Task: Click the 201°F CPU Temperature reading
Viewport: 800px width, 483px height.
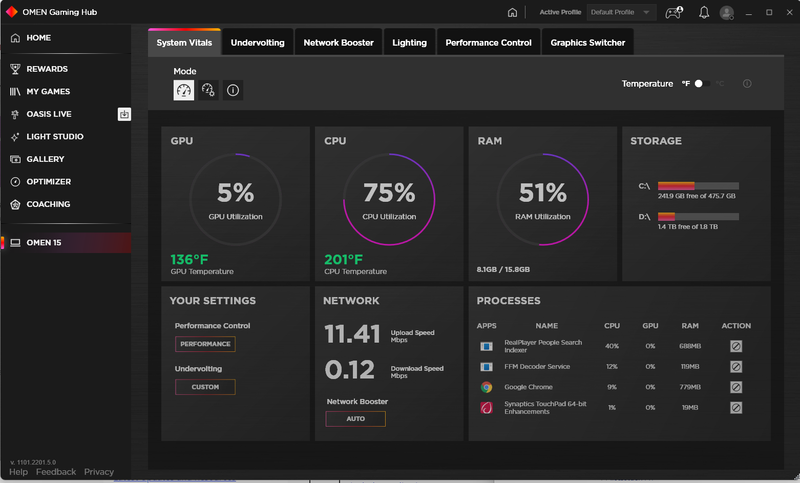Action: tap(343, 260)
